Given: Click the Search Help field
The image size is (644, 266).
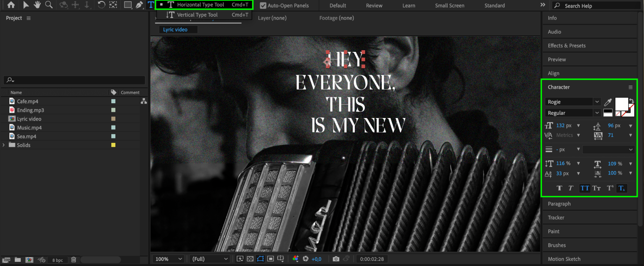Looking at the screenshot, I should (x=596, y=6).
